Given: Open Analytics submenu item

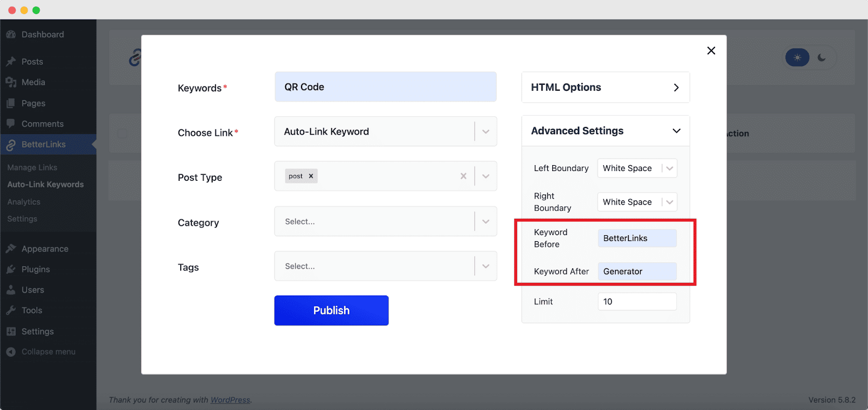Looking at the screenshot, I should [x=24, y=202].
